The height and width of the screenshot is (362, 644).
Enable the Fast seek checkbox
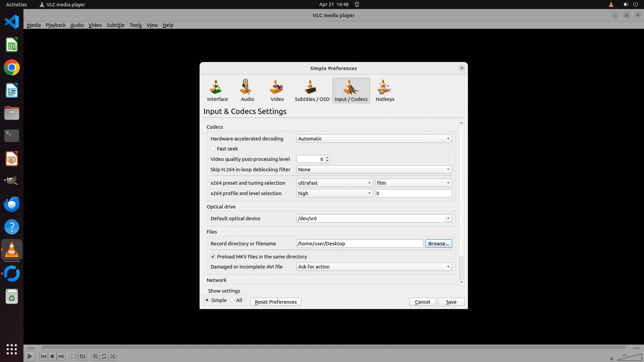tap(213, 148)
